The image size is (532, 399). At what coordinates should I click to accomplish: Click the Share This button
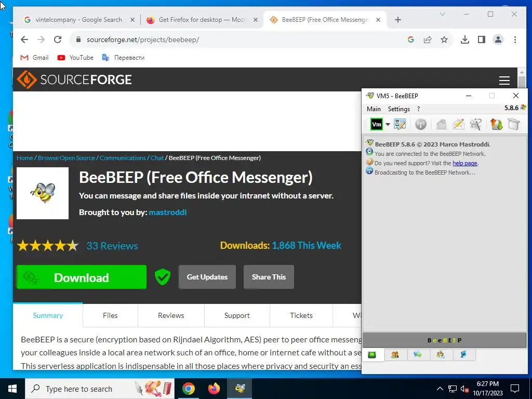269,277
